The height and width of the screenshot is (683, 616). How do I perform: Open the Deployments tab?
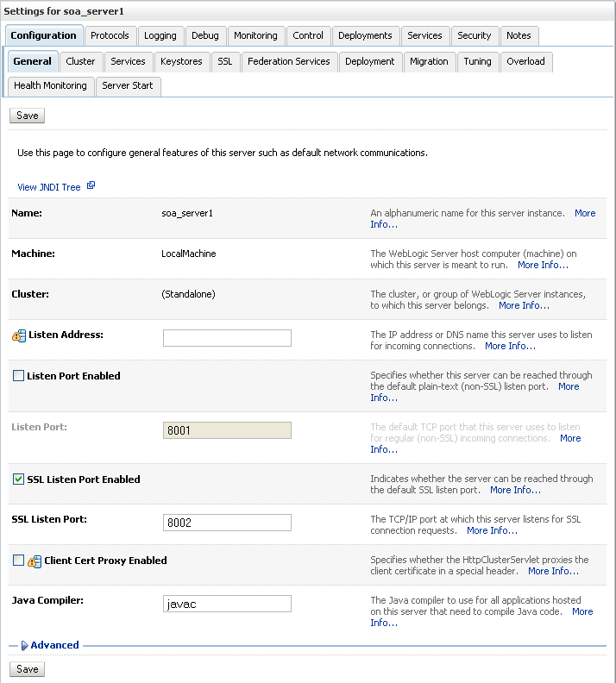coord(365,35)
